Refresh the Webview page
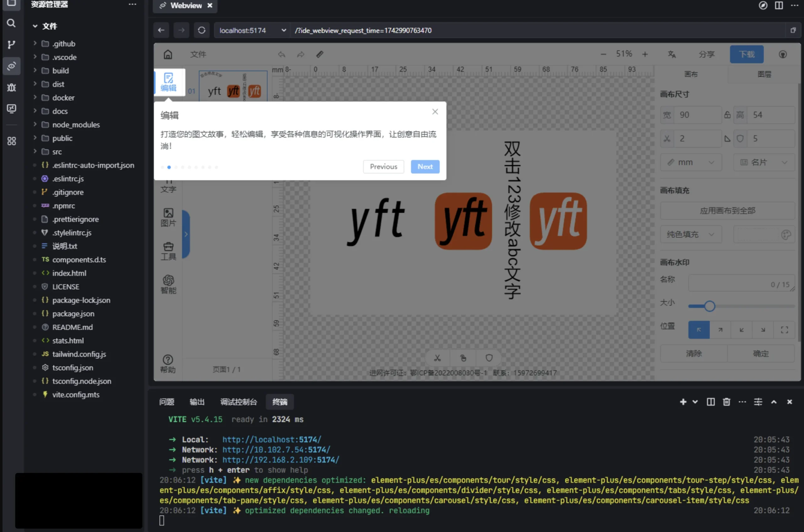Screen dimensions: 804x532 pos(202,30)
